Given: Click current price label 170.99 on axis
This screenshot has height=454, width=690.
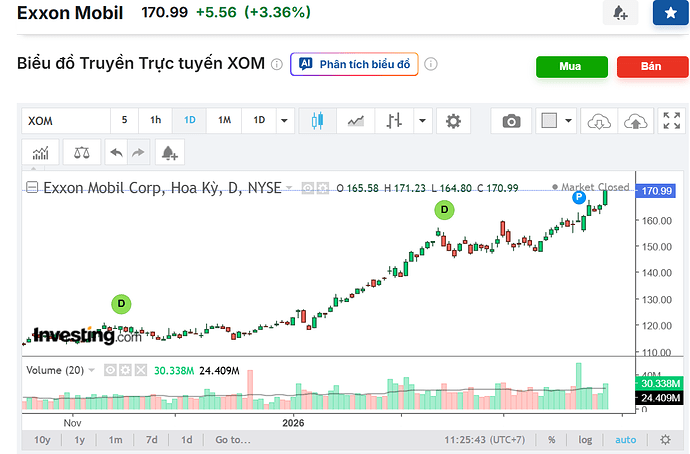Looking at the screenshot, I should 656,191.
